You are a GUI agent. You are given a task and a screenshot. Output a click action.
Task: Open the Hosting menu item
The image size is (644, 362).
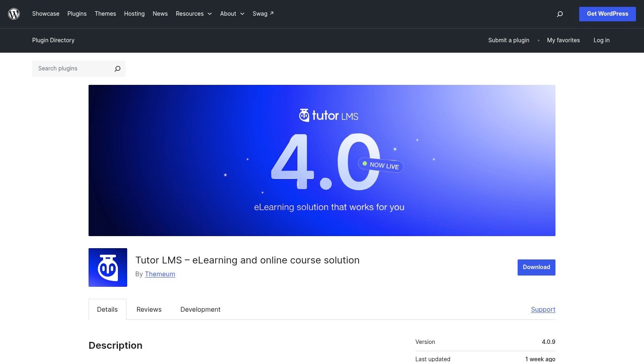(x=134, y=14)
